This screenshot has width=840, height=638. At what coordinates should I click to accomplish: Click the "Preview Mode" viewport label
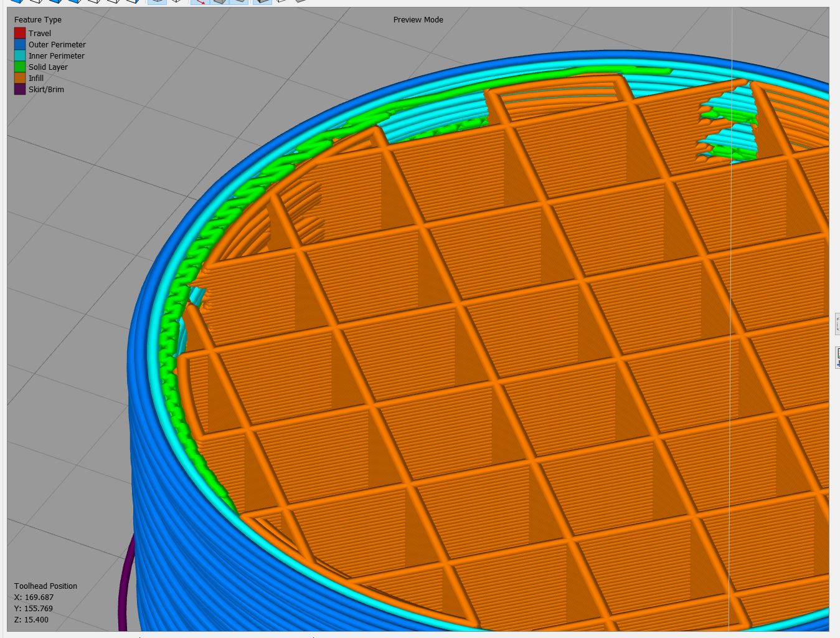pyautogui.click(x=418, y=20)
